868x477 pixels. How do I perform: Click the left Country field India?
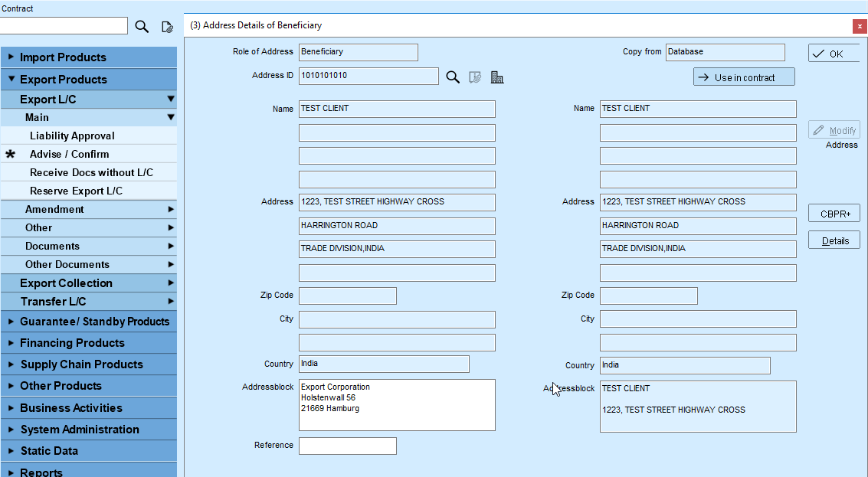pos(384,364)
